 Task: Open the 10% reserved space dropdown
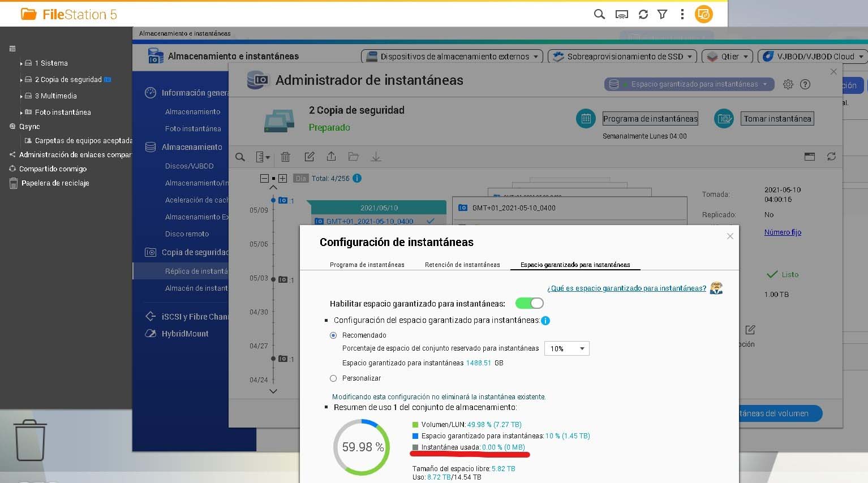point(566,348)
